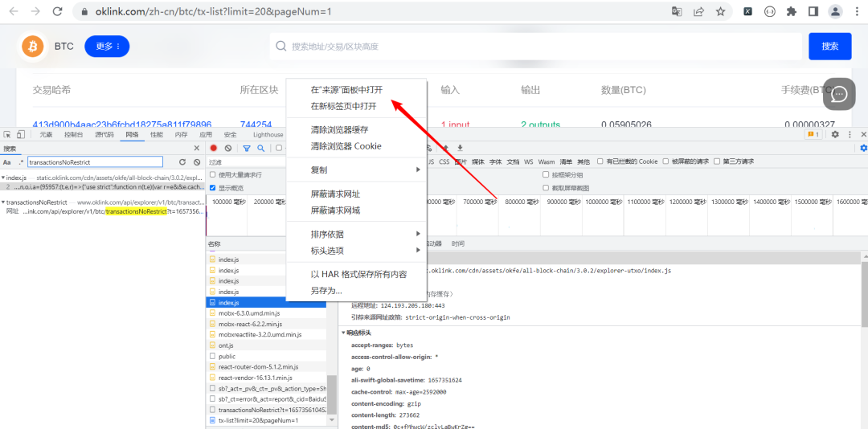Click the network search magnifier icon

pyautogui.click(x=260, y=148)
